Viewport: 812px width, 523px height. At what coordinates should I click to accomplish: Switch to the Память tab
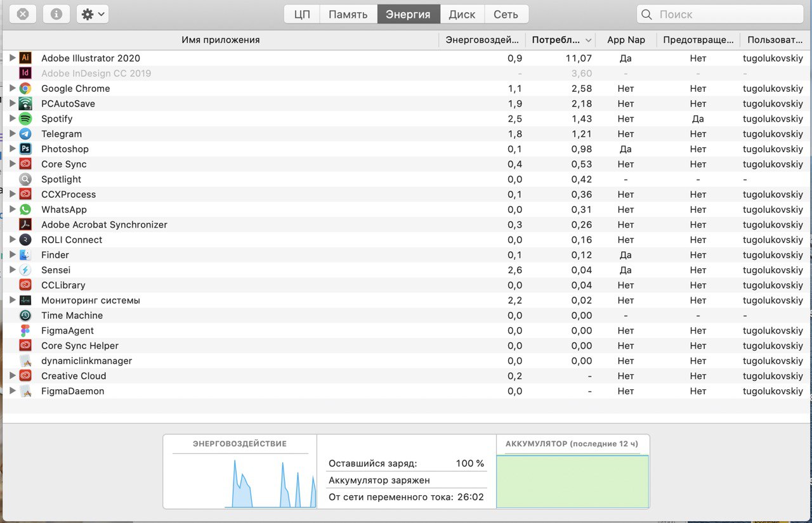(x=348, y=14)
